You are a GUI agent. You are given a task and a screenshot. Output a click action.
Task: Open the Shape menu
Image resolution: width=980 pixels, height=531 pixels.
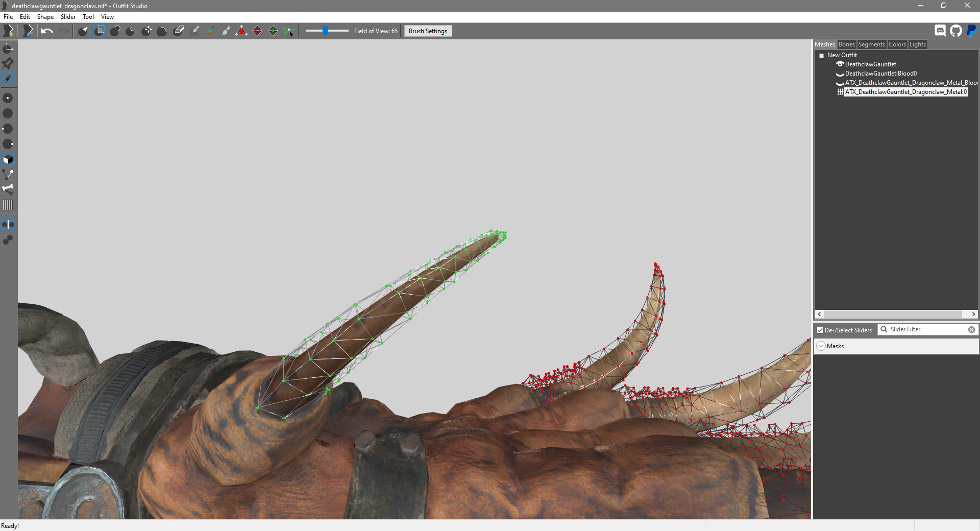(x=45, y=17)
